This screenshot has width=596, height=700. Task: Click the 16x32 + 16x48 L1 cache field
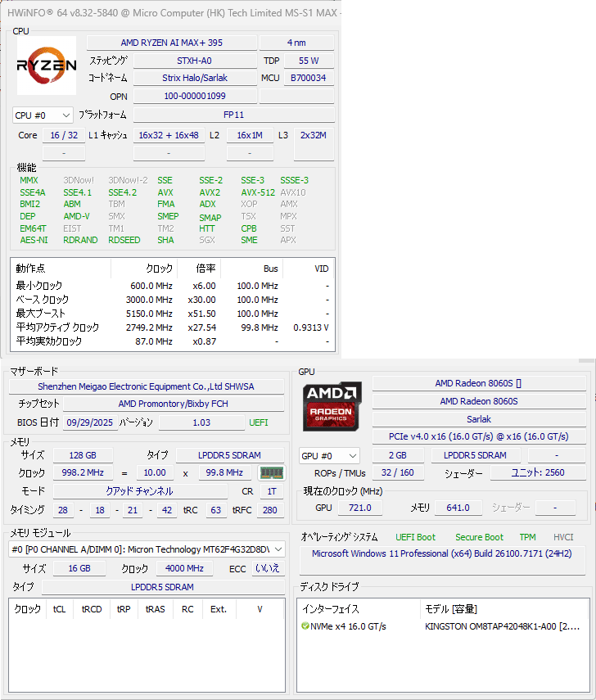(x=169, y=135)
